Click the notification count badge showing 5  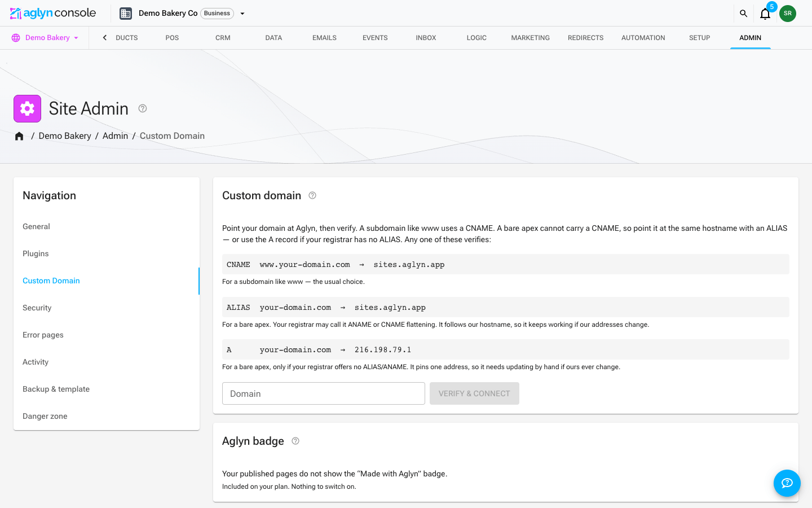pos(772,7)
